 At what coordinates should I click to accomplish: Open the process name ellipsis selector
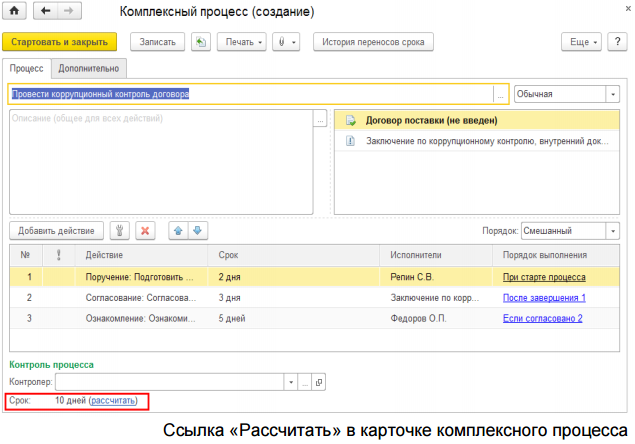pos(501,94)
